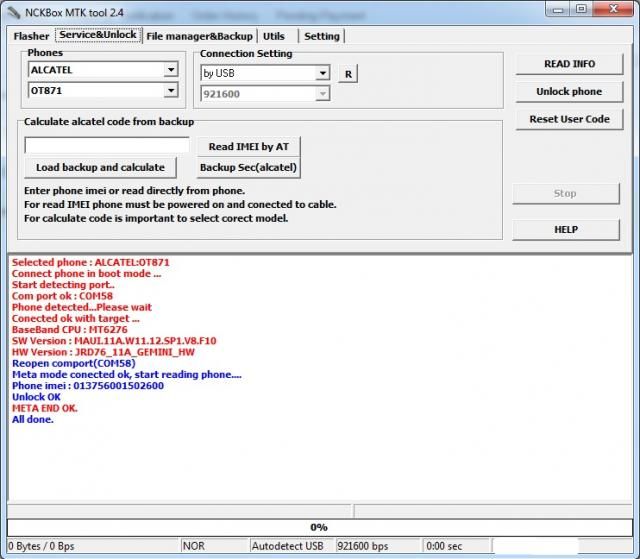Click the Backup Sec(alcatel) button
Image resolution: width=640 pixels, height=559 pixels.
tap(248, 168)
